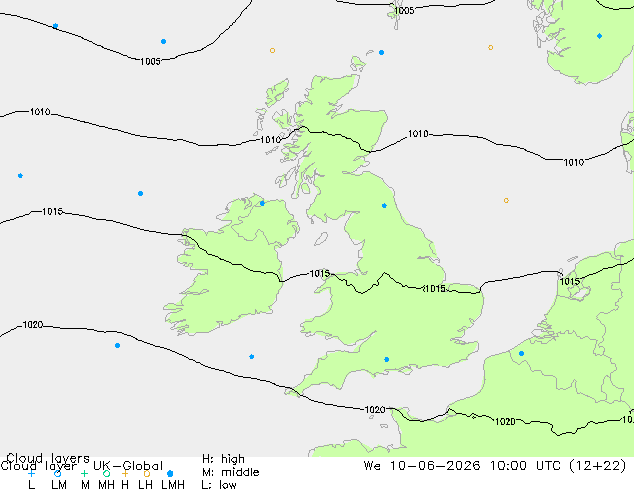Click the forecast date '10-06-2026 10:00 UTC'

[x=475, y=466]
